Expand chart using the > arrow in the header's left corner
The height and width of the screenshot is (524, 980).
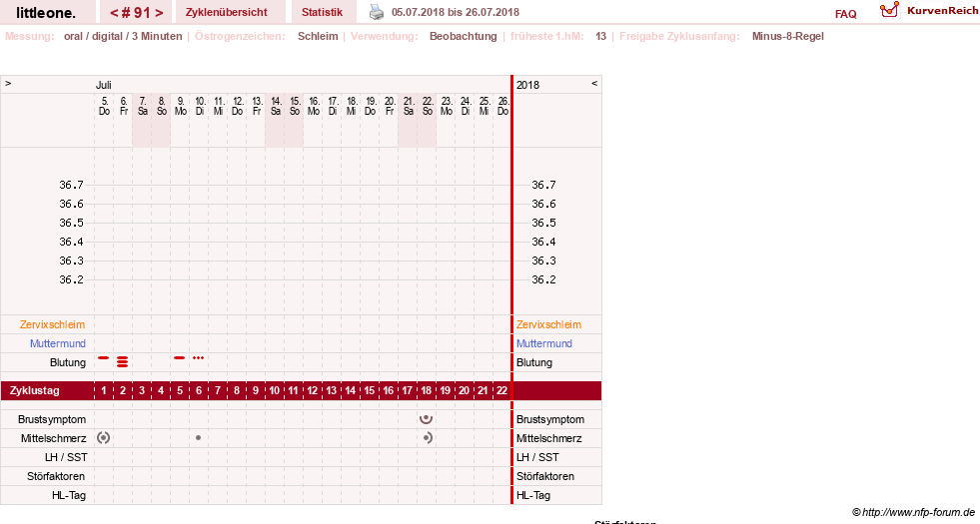[x=8, y=83]
